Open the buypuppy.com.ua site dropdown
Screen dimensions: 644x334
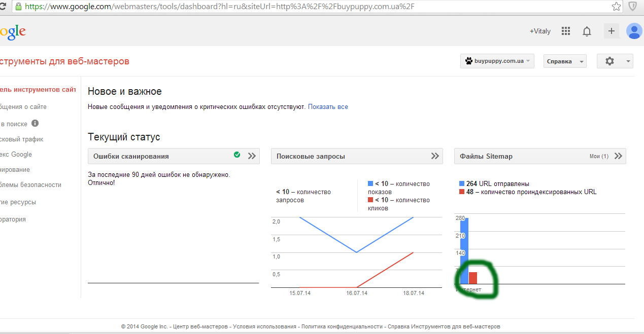(497, 61)
